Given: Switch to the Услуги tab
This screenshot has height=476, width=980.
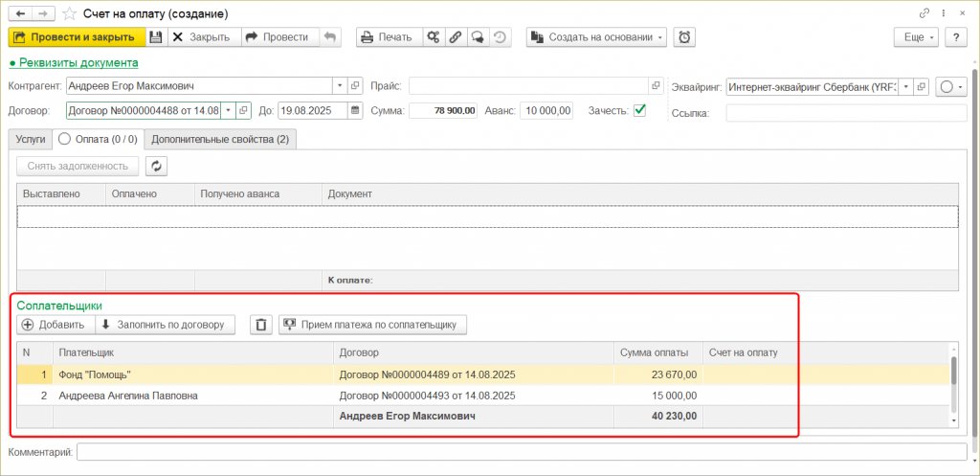Looking at the screenshot, I should tap(30, 140).
